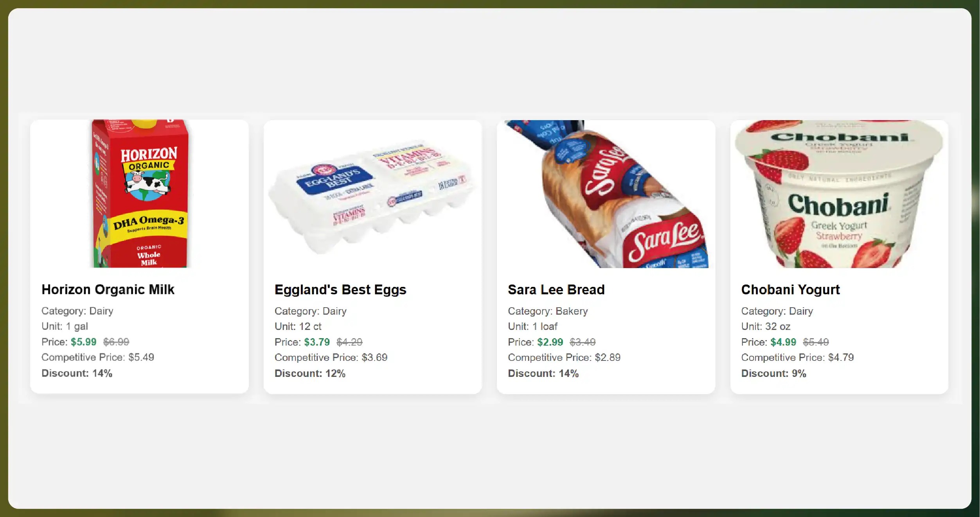This screenshot has width=980, height=517.
Task: Click the green $2.99 bread price
Action: tap(550, 342)
